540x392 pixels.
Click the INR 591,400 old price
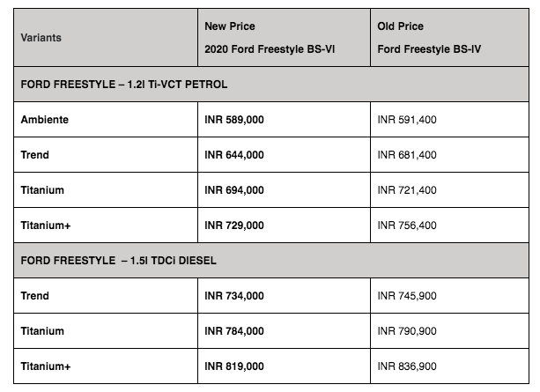(x=406, y=120)
